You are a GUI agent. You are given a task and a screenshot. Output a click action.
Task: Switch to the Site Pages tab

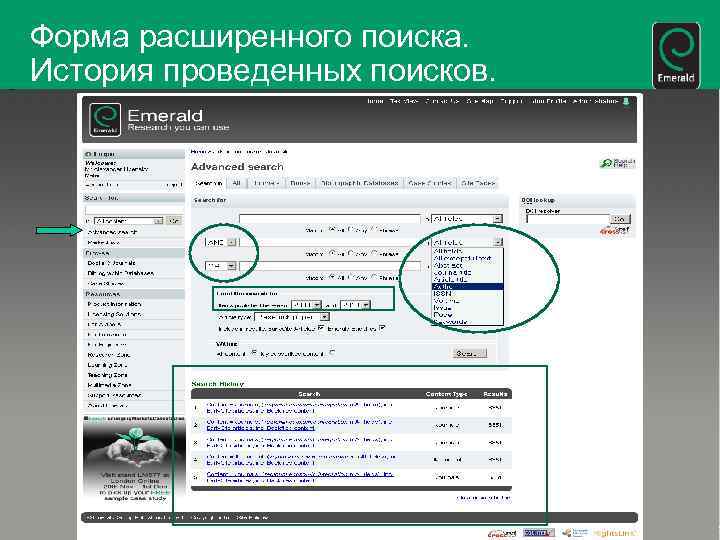(x=478, y=183)
